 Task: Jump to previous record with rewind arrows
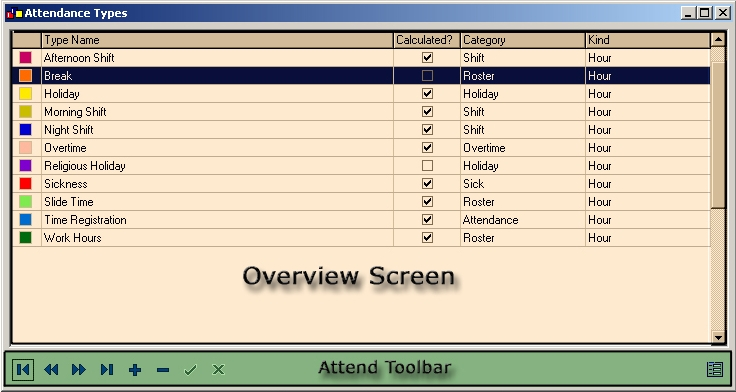click(x=51, y=370)
